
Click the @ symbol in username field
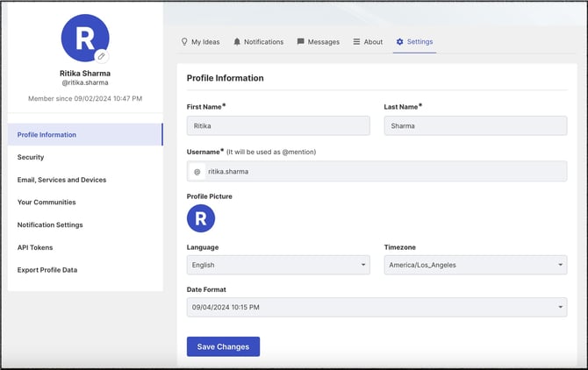pyautogui.click(x=197, y=172)
